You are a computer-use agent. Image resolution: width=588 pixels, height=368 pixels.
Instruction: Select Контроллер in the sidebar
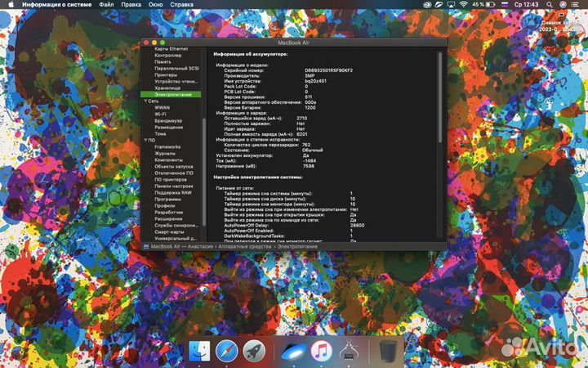[x=168, y=56]
